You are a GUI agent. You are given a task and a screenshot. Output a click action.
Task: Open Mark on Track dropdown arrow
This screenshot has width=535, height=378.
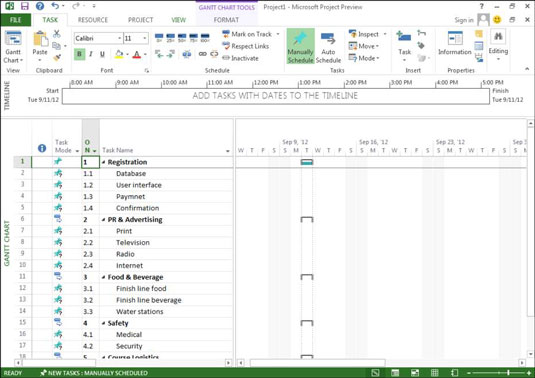tap(278, 34)
